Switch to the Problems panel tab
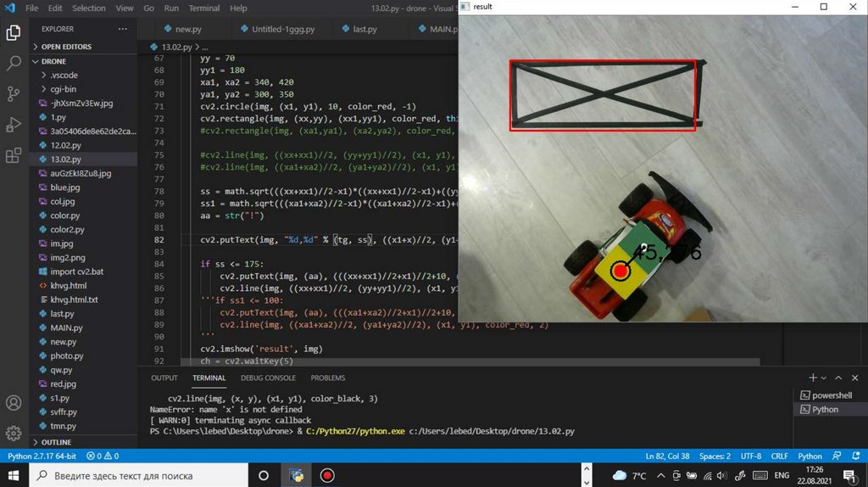 [327, 378]
